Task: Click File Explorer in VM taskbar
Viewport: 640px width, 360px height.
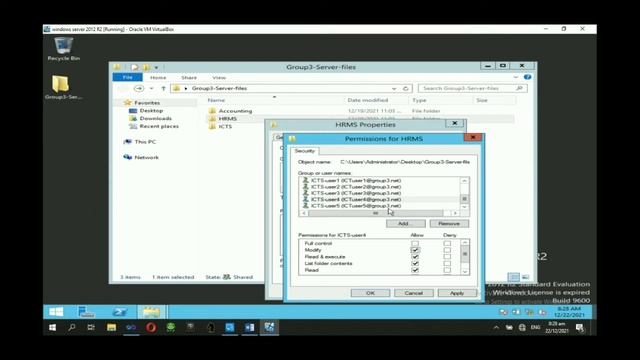Action: tap(151, 312)
